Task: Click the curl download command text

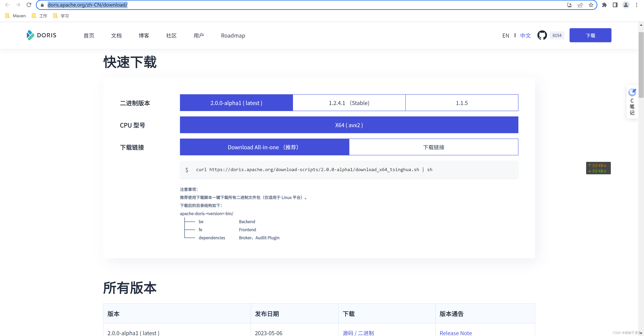Action: [x=314, y=169]
